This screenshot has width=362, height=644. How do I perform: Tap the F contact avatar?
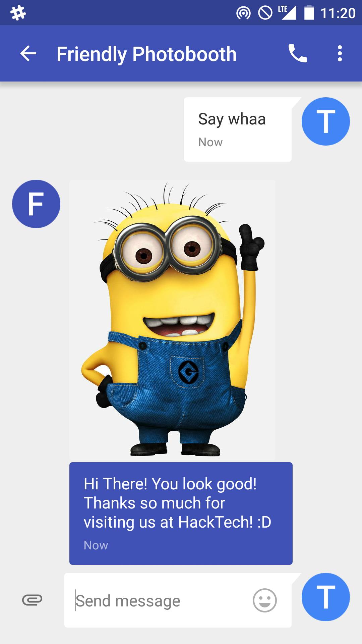tap(36, 204)
